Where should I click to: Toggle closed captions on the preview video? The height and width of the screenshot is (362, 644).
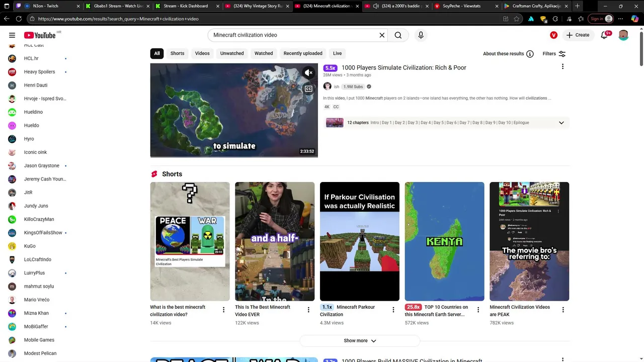tap(308, 89)
